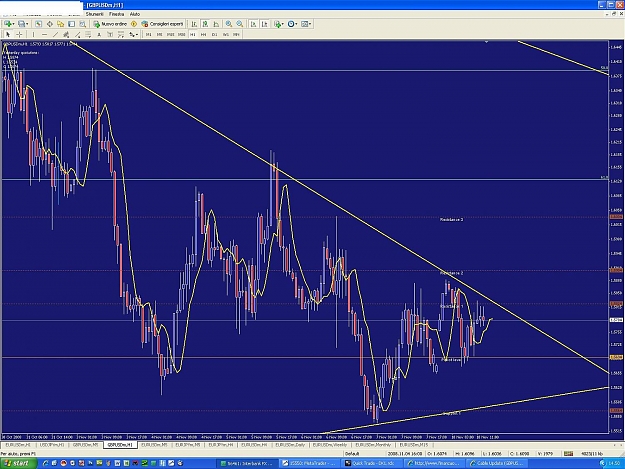625x469 pixels.
Task: Toggle chart shift from right border
Action: 265,24
